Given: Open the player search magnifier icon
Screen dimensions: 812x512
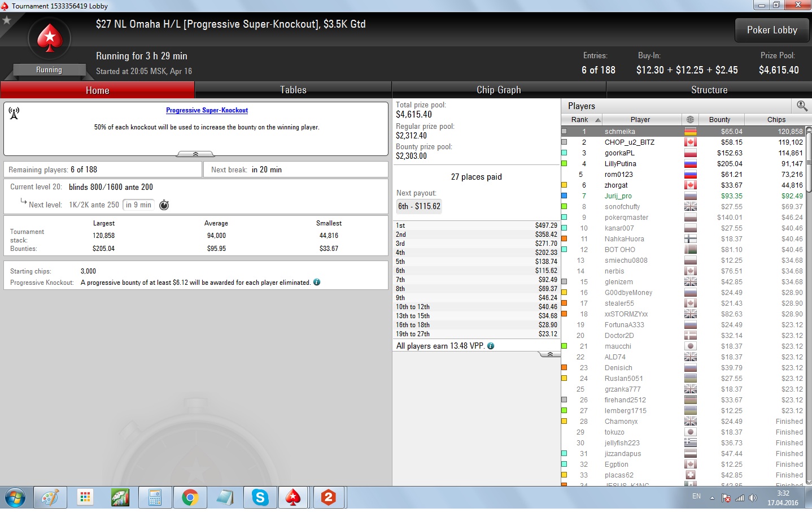Looking at the screenshot, I should [x=802, y=106].
